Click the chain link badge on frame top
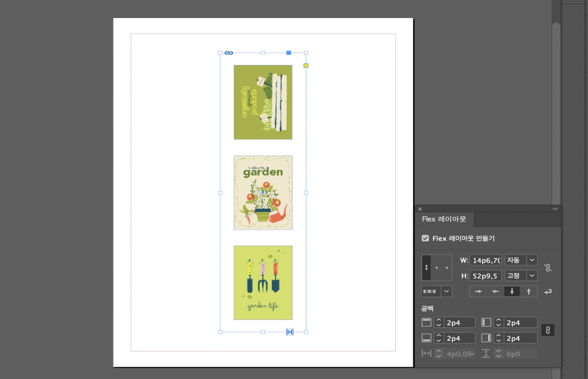Screen dimensions: 588x379 tap(229, 53)
